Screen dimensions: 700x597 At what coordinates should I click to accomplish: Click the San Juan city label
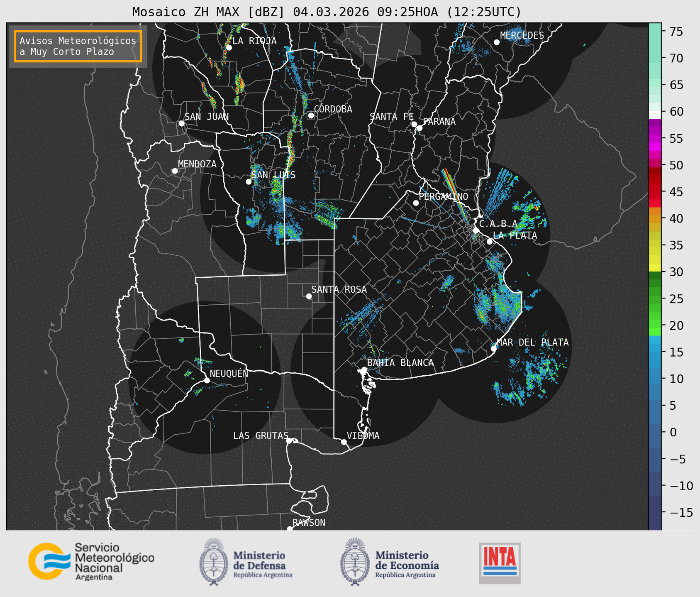206,117
